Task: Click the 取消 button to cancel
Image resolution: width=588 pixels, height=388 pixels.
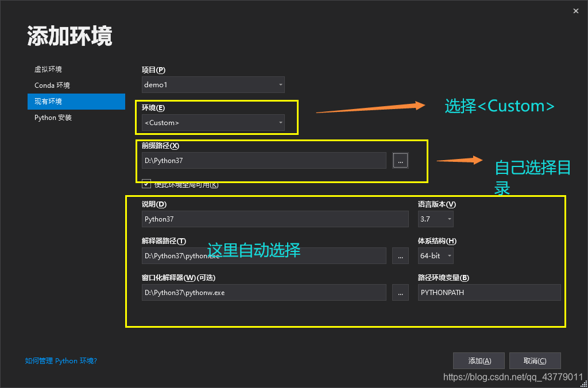Action: [535, 360]
